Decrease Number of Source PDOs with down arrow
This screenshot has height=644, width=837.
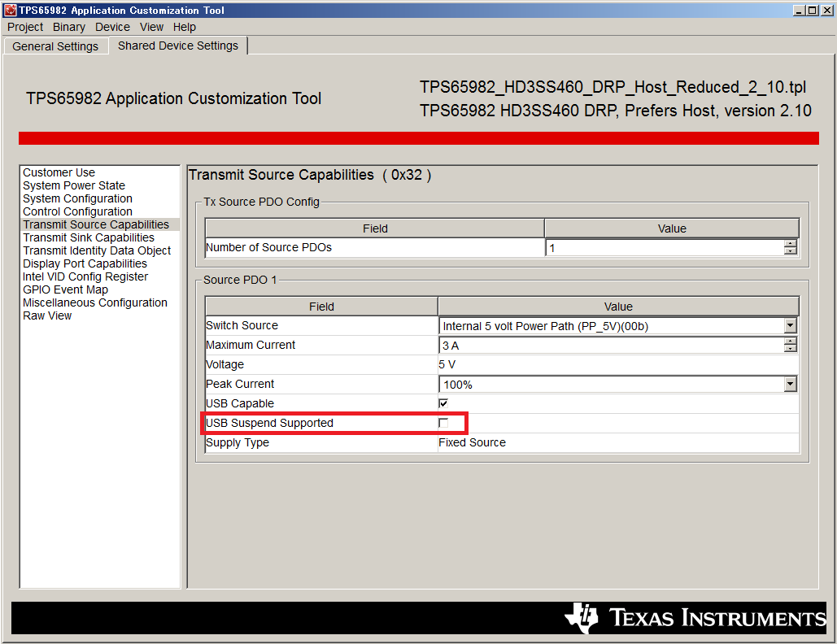pyautogui.click(x=791, y=251)
